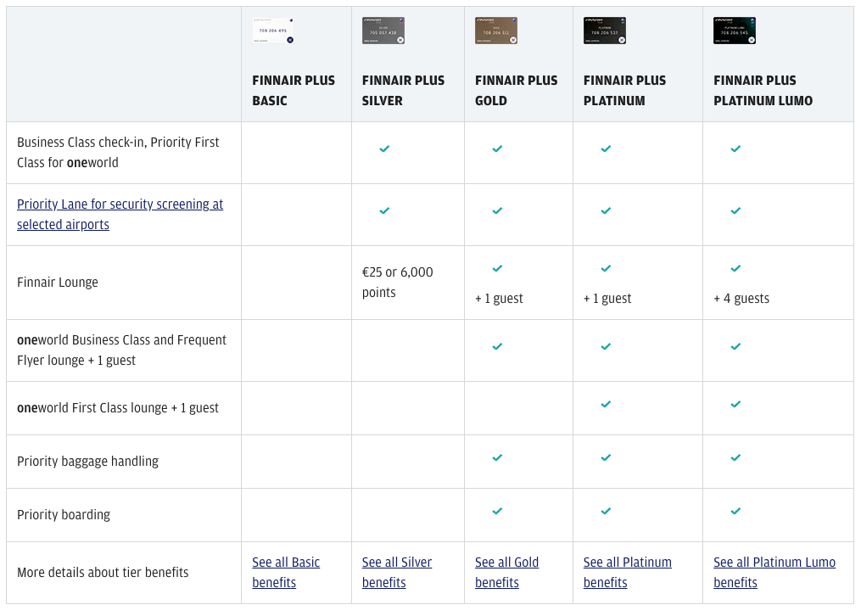Image resolution: width=861 pixels, height=616 pixels.
Task: Click the "Finnair Lounge" row label
Action: (58, 283)
